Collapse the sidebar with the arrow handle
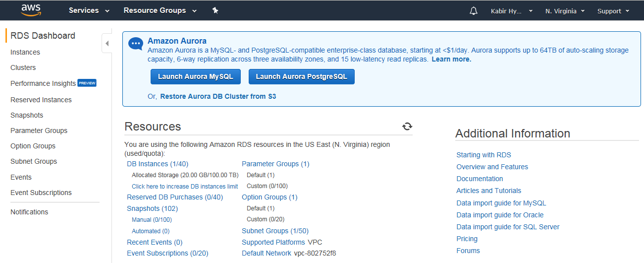 tap(107, 44)
